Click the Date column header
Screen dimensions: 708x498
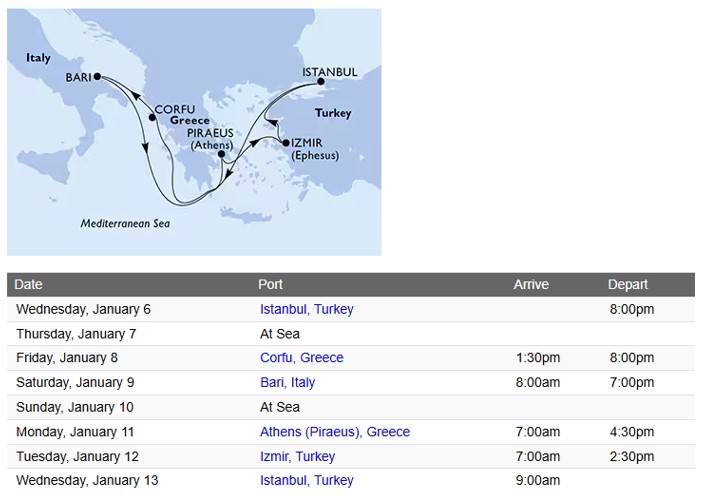[29, 285]
